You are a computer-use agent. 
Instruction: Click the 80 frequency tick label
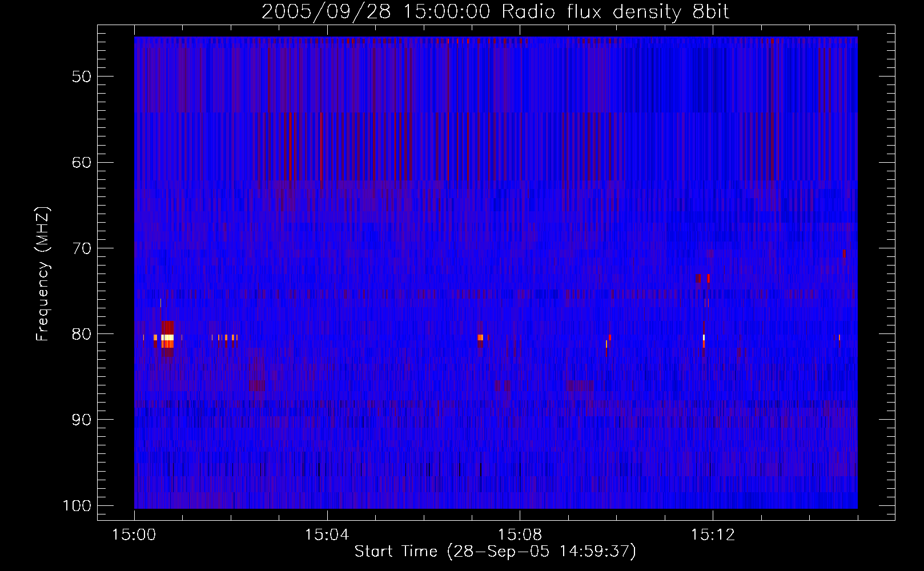(82, 334)
